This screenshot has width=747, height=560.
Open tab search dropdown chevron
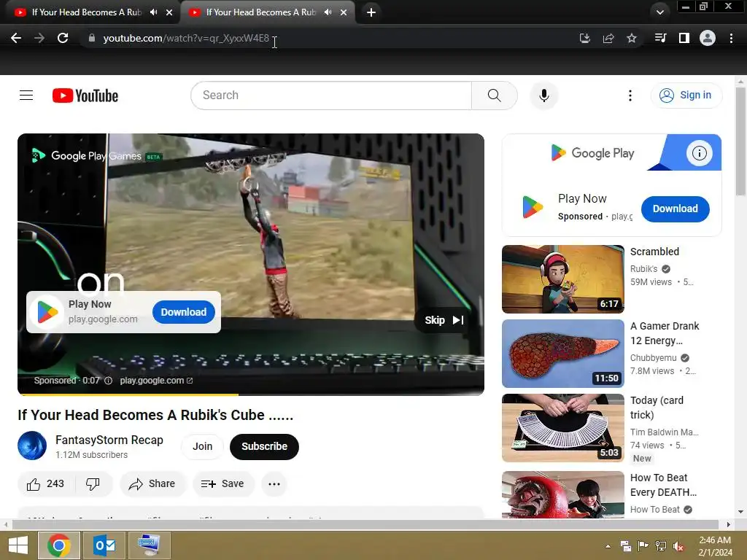pyautogui.click(x=659, y=12)
